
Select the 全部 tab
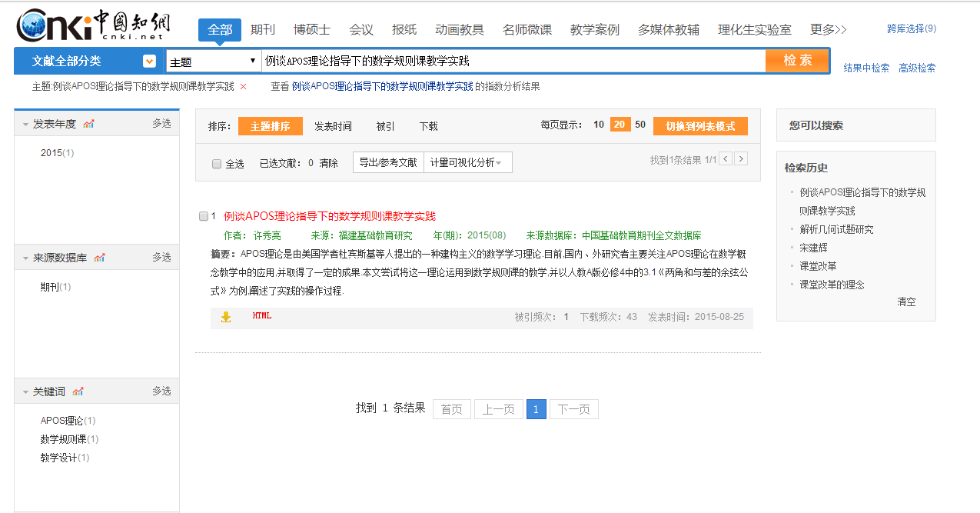[220, 29]
